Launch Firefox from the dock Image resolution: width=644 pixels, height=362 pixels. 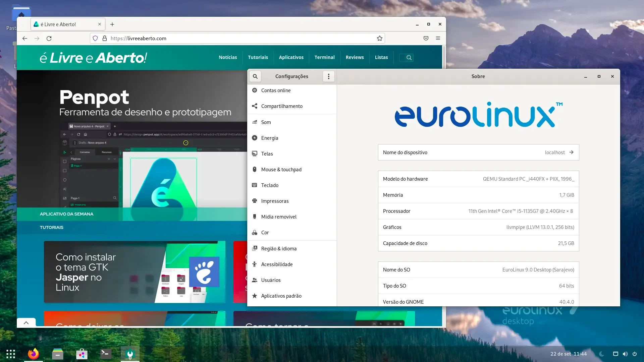[x=34, y=354]
